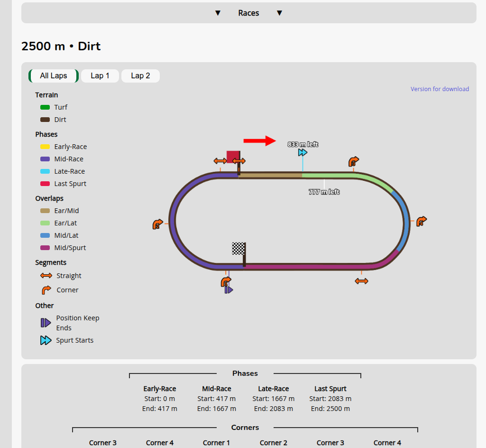
Task: Click the Position Keep Ends legend icon
Action: [x=46, y=323]
